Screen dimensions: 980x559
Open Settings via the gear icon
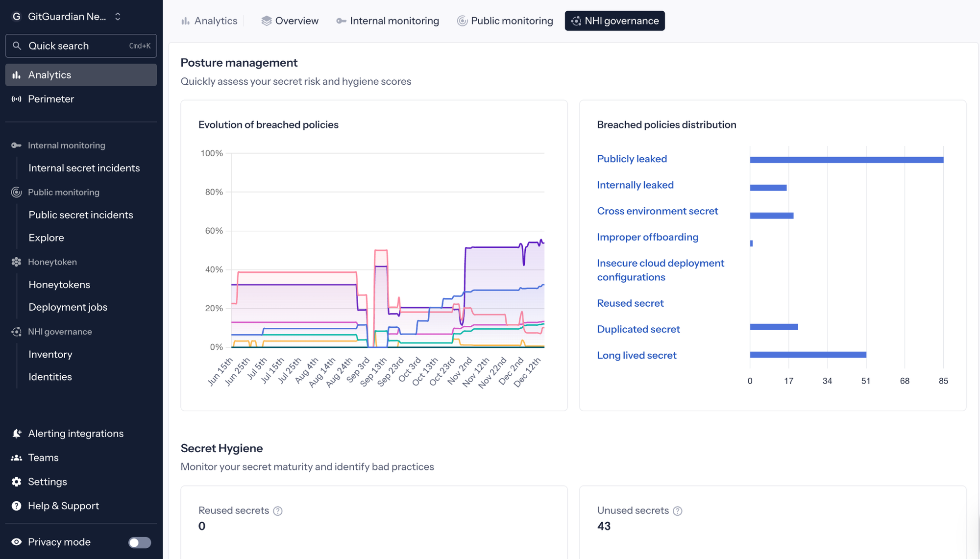(x=17, y=482)
